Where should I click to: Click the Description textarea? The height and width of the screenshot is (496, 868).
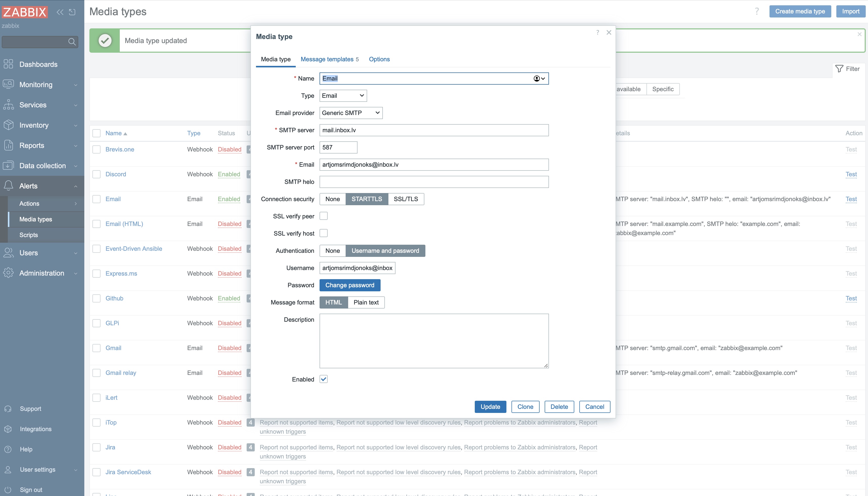434,341
